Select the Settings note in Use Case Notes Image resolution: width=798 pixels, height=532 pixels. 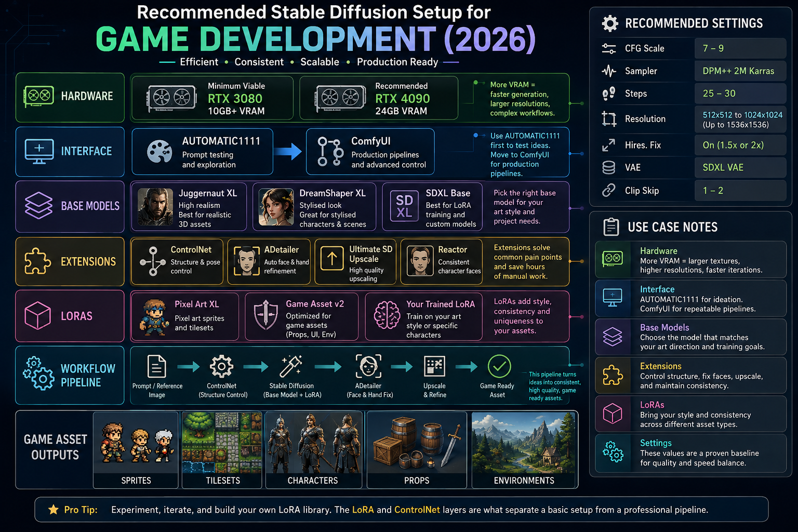point(690,453)
